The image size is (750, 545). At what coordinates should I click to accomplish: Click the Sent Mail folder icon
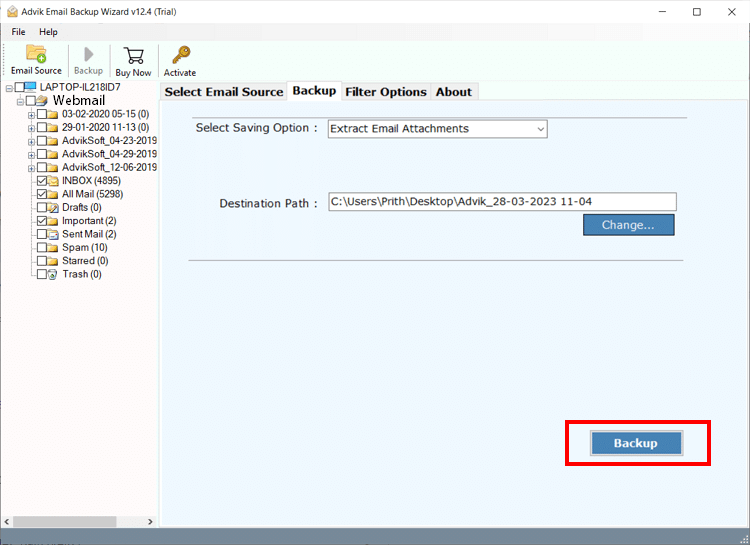click(53, 234)
